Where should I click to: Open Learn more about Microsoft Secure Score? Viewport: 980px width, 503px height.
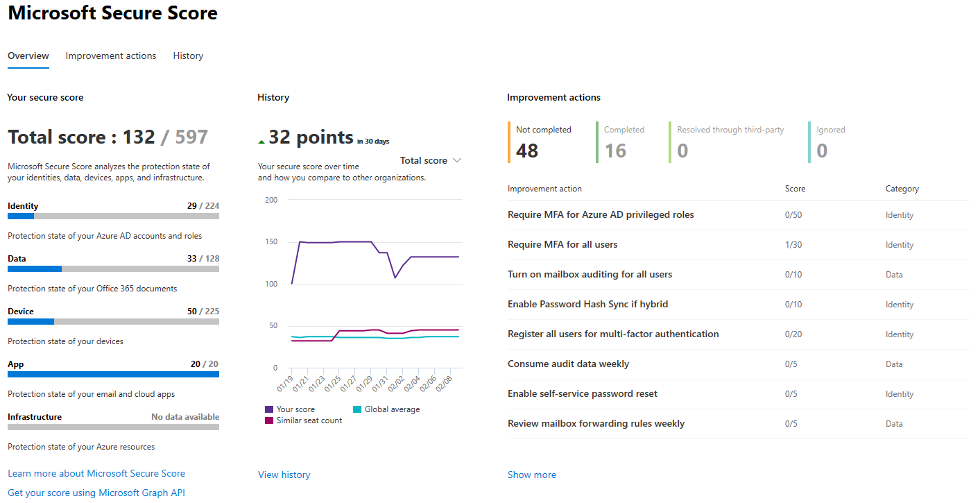96,473
